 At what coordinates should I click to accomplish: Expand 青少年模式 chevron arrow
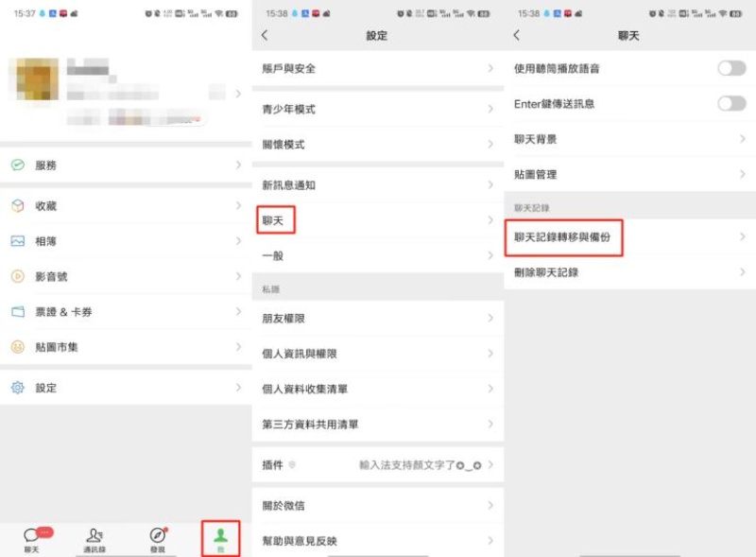(x=490, y=110)
